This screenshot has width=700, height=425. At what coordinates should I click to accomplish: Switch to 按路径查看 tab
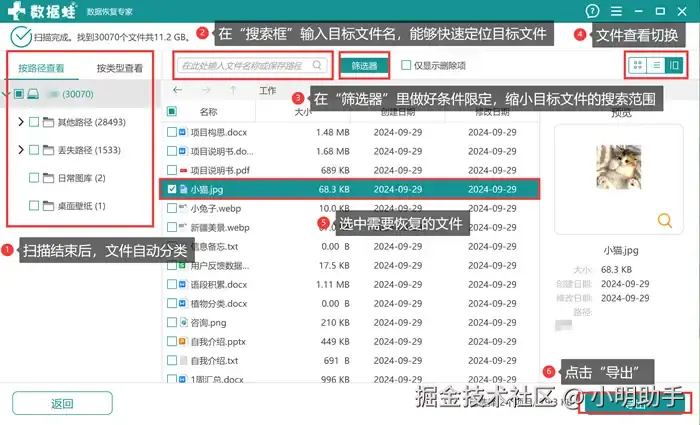(41, 68)
